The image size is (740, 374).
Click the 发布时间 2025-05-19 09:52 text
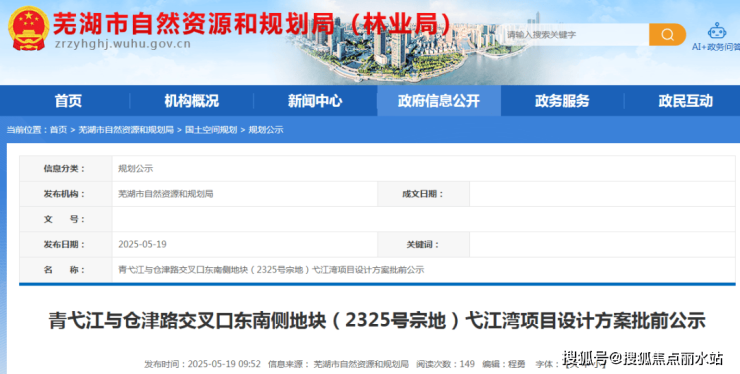202,364
